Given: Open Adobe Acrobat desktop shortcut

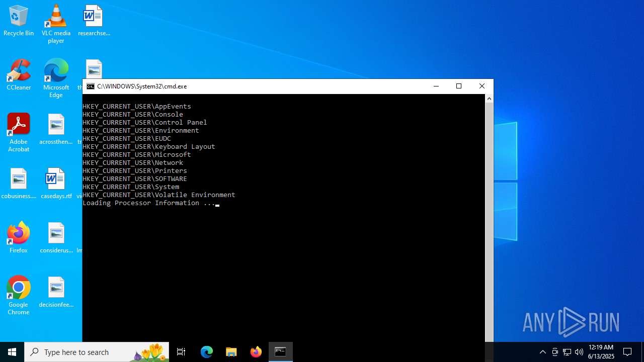Looking at the screenshot, I should tap(19, 133).
